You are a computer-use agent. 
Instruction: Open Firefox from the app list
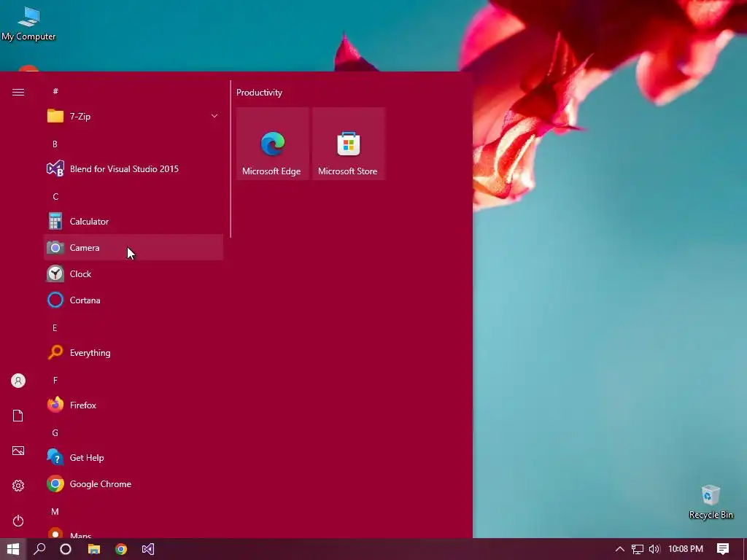133,405
